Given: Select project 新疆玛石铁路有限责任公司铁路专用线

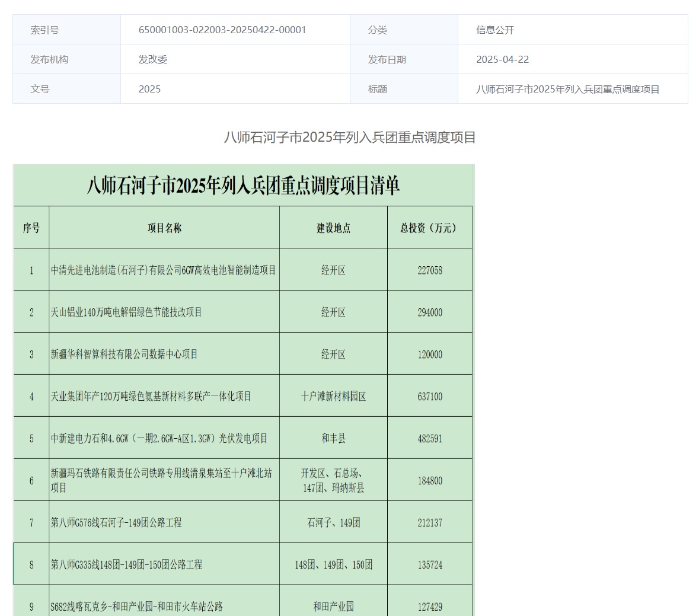Looking at the screenshot, I should [x=161, y=480].
